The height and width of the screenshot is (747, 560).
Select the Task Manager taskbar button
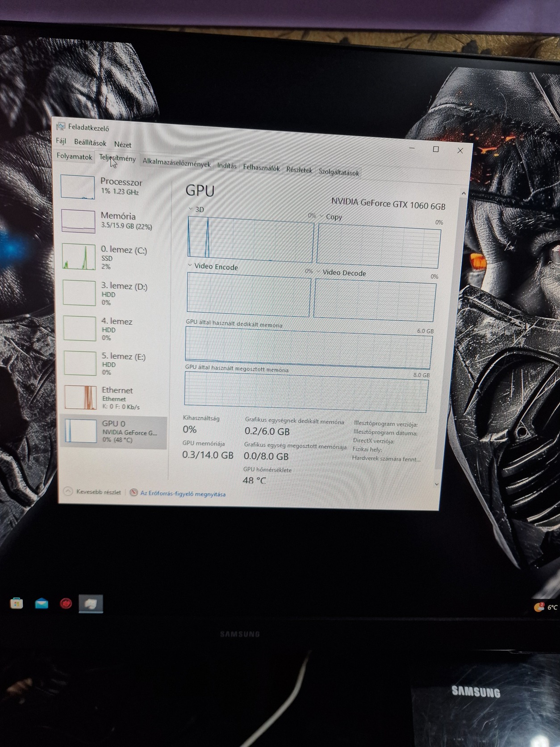(91, 604)
